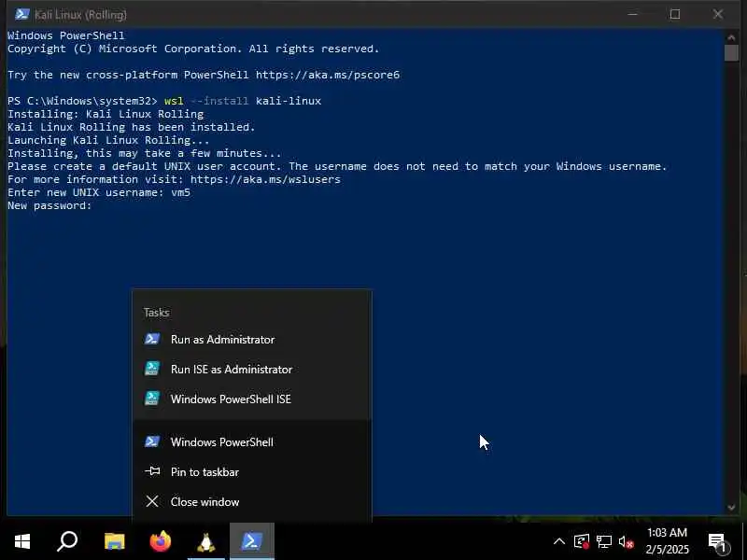Choose Close window in jump list

[251, 502]
